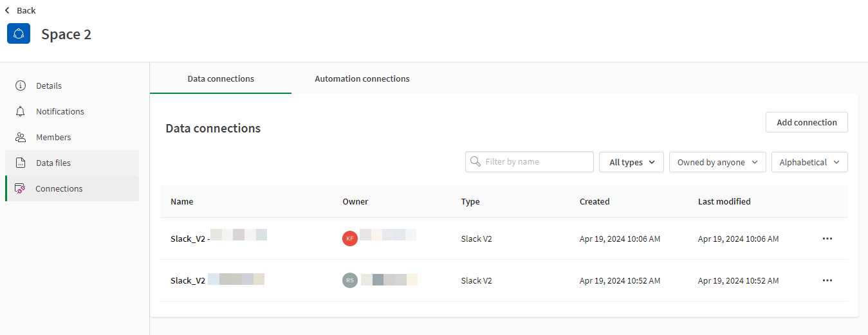Image resolution: width=868 pixels, height=335 pixels.
Task: Open the Alphabetical sort dropdown
Action: [x=809, y=162]
